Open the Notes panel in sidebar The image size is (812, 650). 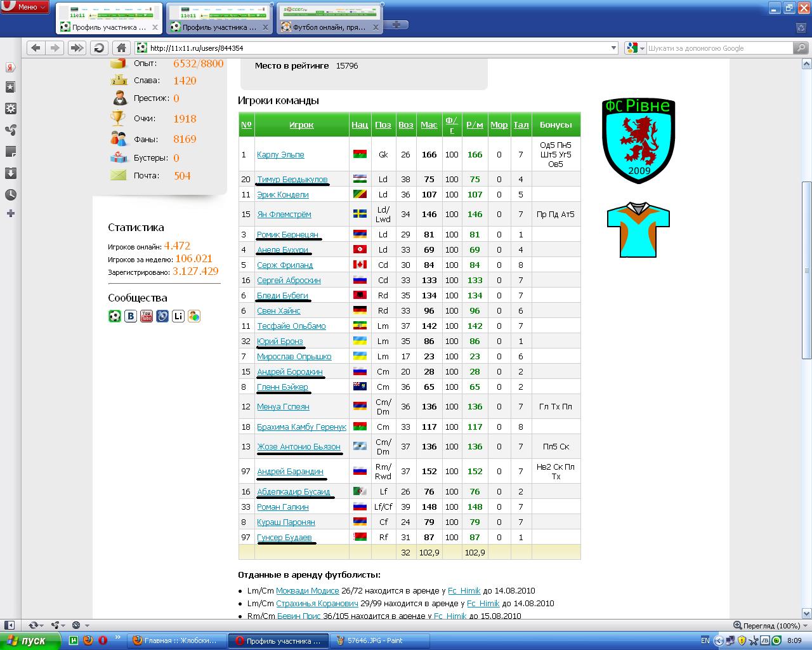10,152
